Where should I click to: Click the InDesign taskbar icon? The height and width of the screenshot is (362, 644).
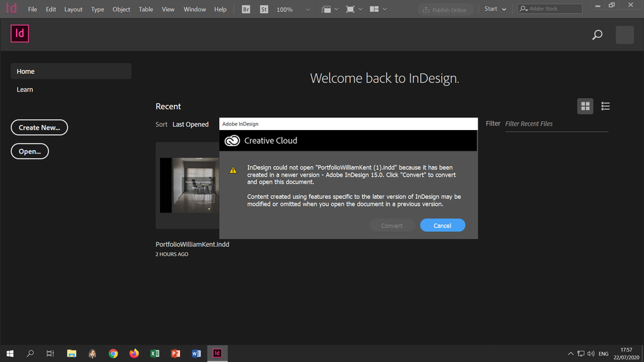217,354
